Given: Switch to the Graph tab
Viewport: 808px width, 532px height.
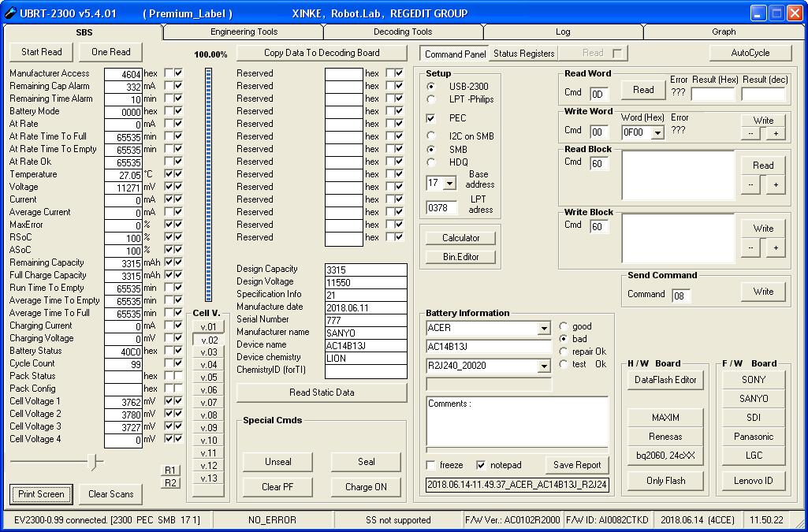Looking at the screenshot, I should pos(724,32).
